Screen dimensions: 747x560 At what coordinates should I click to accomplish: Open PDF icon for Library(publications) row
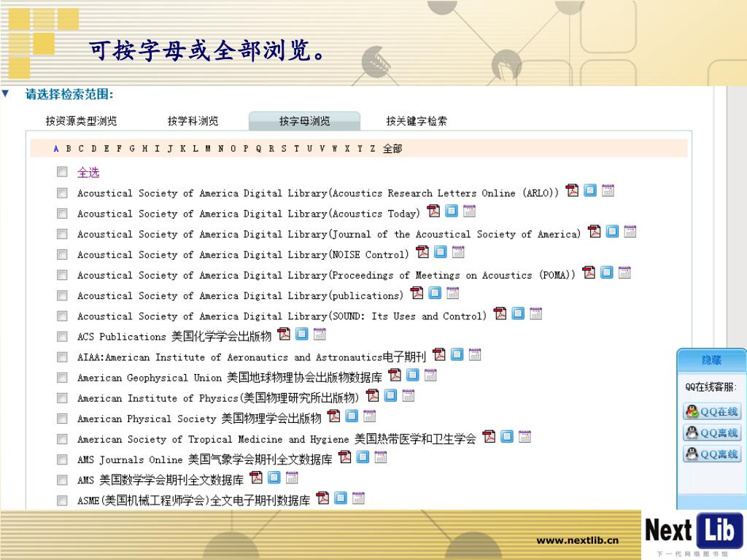point(417,293)
